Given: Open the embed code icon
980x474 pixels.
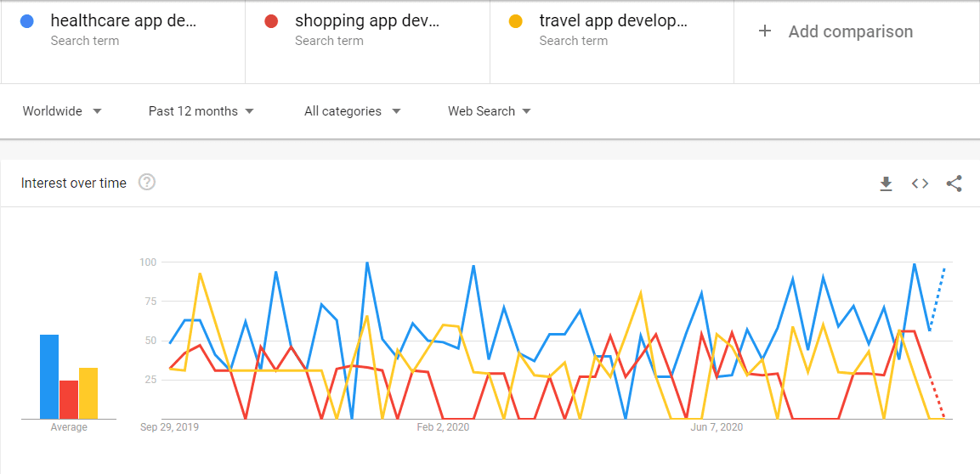Looking at the screenshot, I should pyautogui.click(x=920, y=183).
